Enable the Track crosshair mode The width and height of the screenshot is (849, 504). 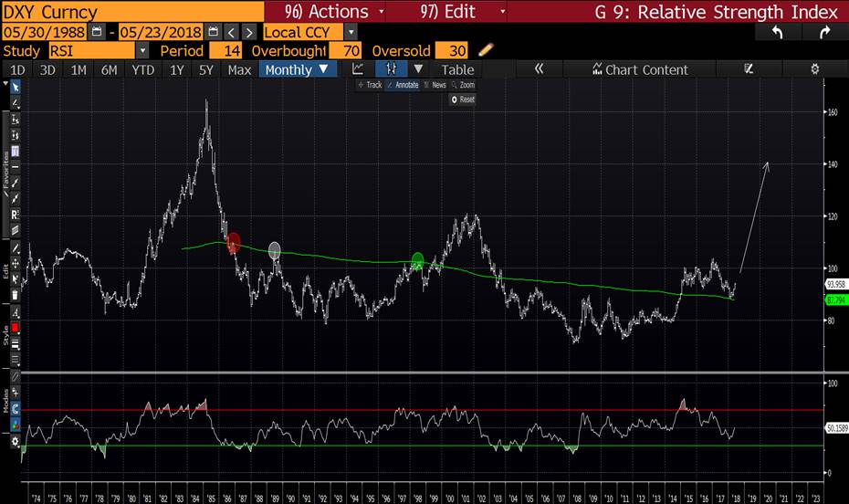(370, 84)
